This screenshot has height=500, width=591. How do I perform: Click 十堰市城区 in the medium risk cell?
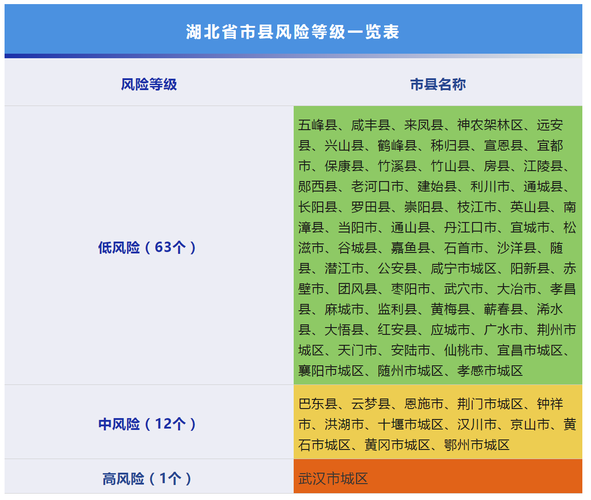point(410,425)
